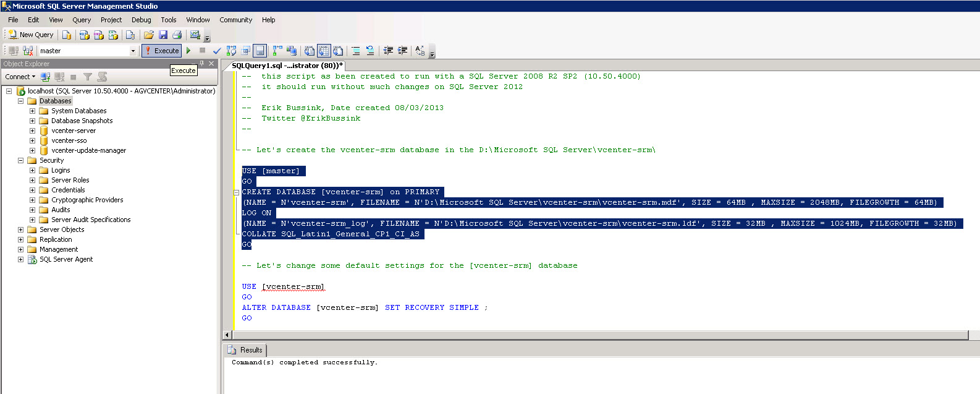
Task: Increase the indent of selected lines
Action: [x=402, y=51]
